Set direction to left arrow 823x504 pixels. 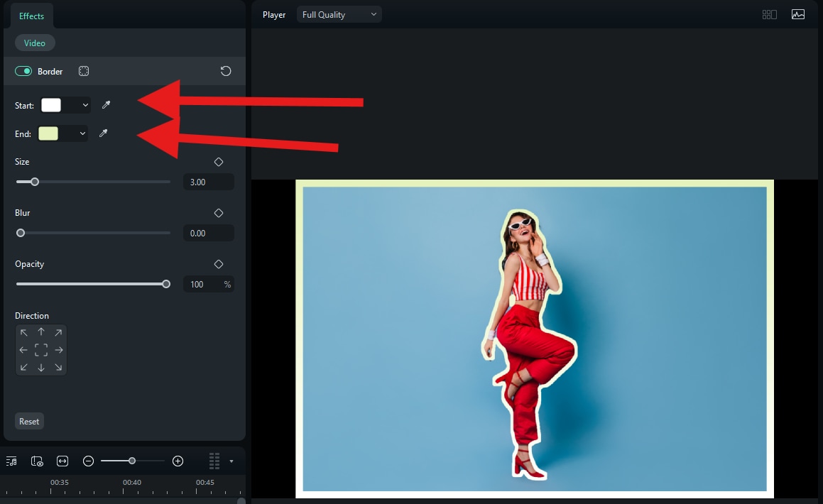(23, 350)
